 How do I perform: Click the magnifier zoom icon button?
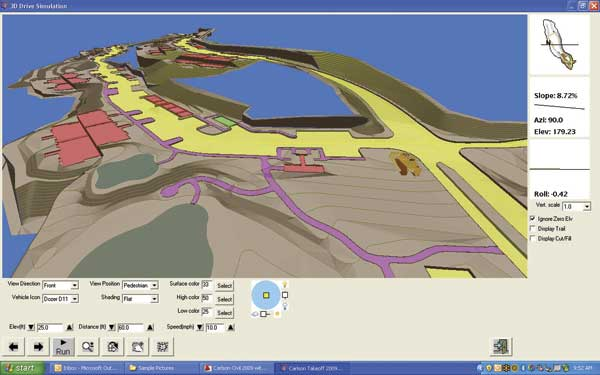(88, 347)
